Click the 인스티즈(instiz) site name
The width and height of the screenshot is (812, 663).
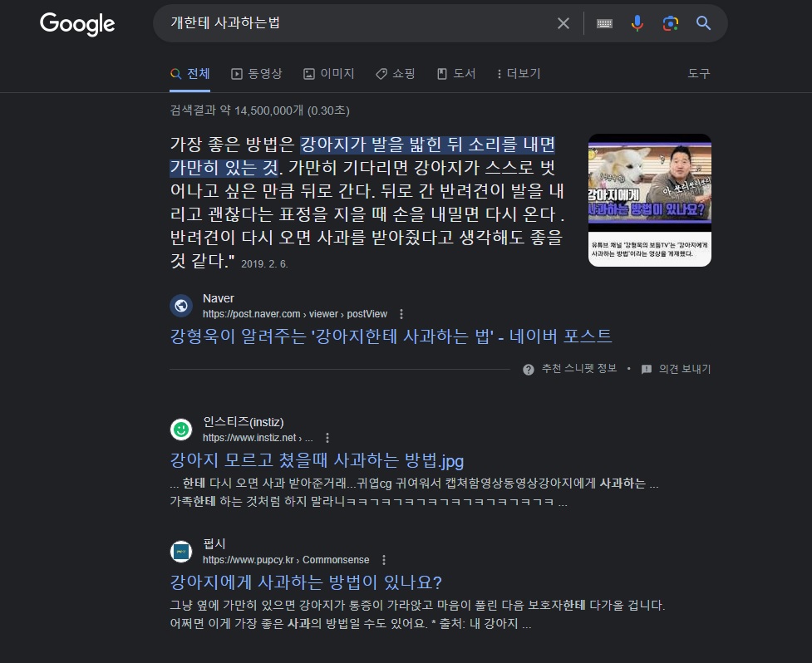point(244,422)
